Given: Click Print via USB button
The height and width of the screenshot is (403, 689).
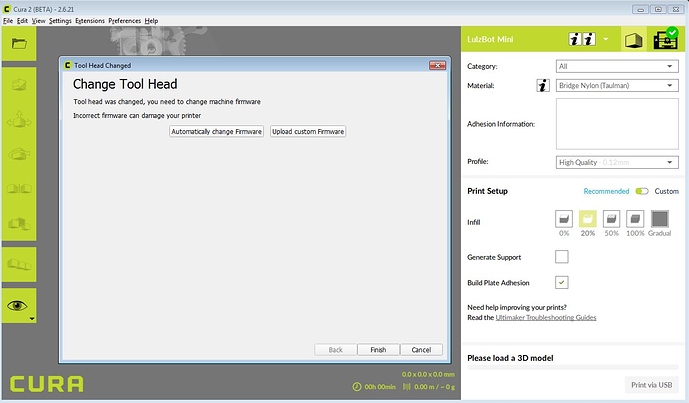Looking at the screenshot, I should 652,385.
